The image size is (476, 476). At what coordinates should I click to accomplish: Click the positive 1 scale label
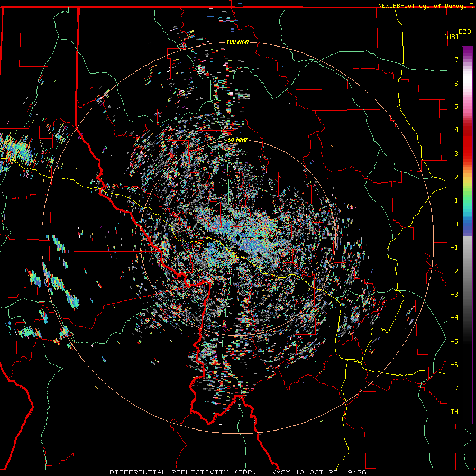pyautogui.click(x=456, y=200)
